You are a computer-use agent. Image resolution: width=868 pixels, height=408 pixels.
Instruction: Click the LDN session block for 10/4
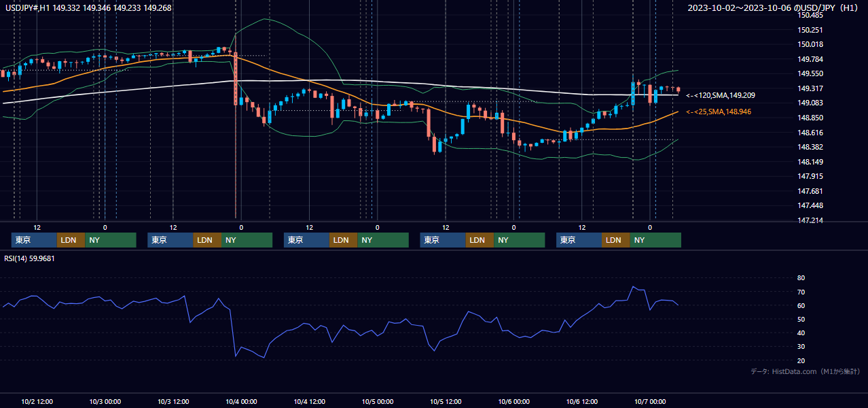(343, 240)
